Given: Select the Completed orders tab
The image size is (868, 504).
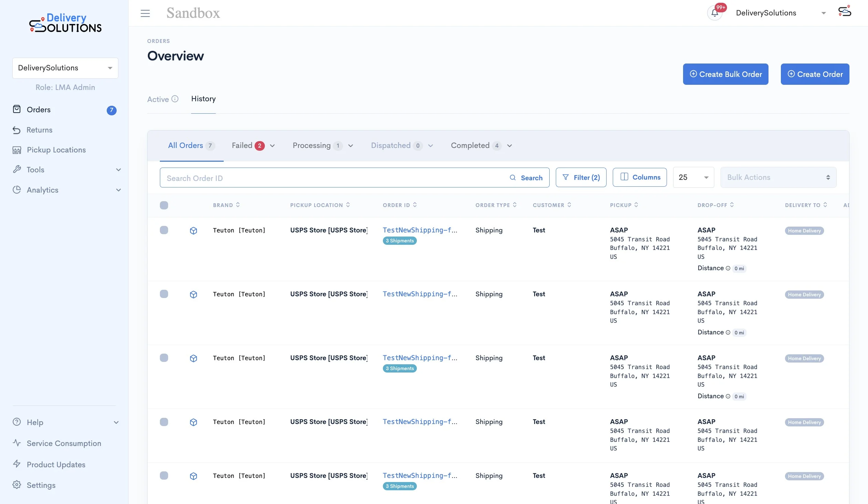Looking at the screenshot, I should (x=476, y=146).
